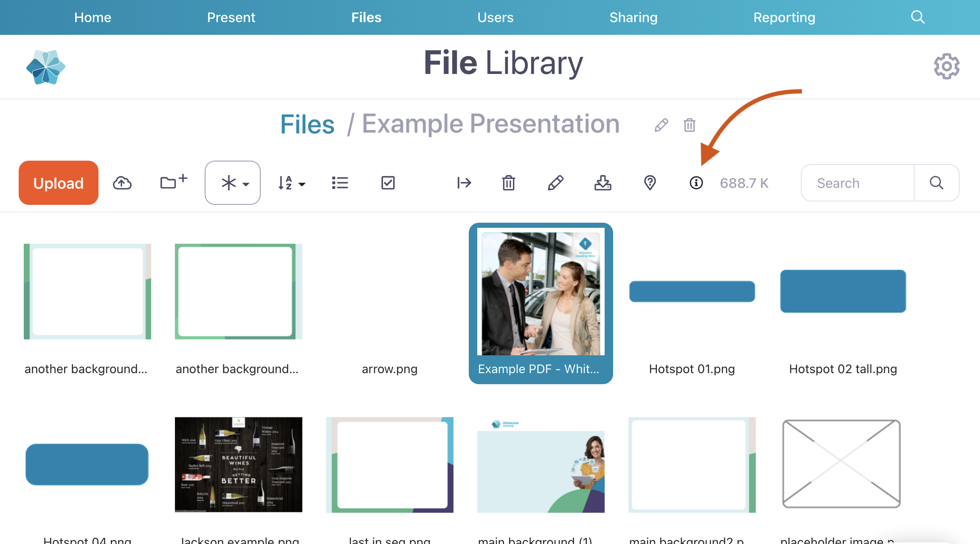
Task: Switch to list view layout
Action: pyautogui.click(x=340, y=183)
